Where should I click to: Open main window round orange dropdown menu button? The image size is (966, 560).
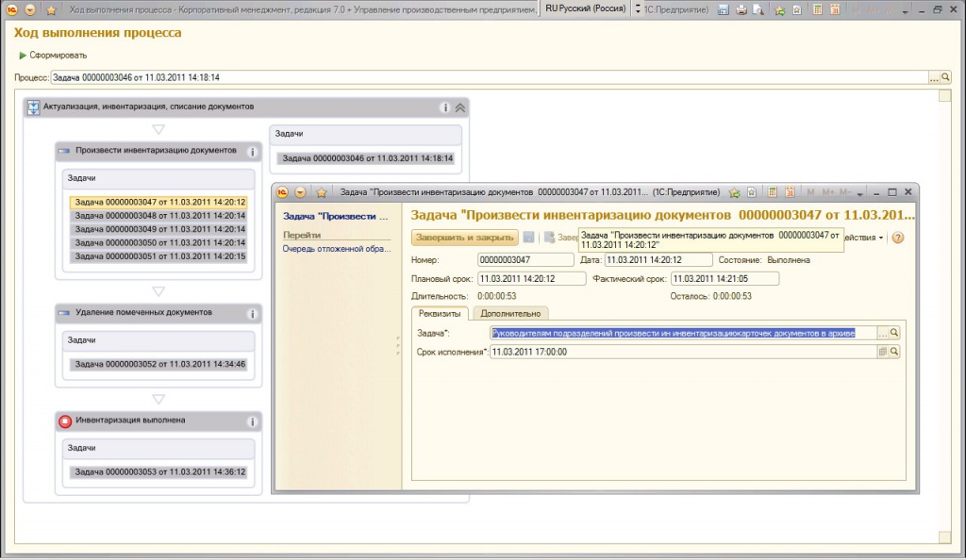coord(30,9)
